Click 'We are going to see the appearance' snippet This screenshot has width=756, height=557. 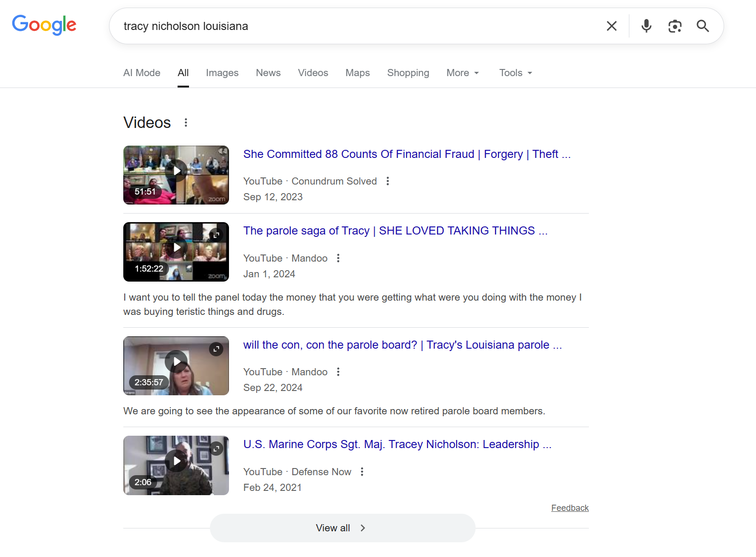[334, 411]
